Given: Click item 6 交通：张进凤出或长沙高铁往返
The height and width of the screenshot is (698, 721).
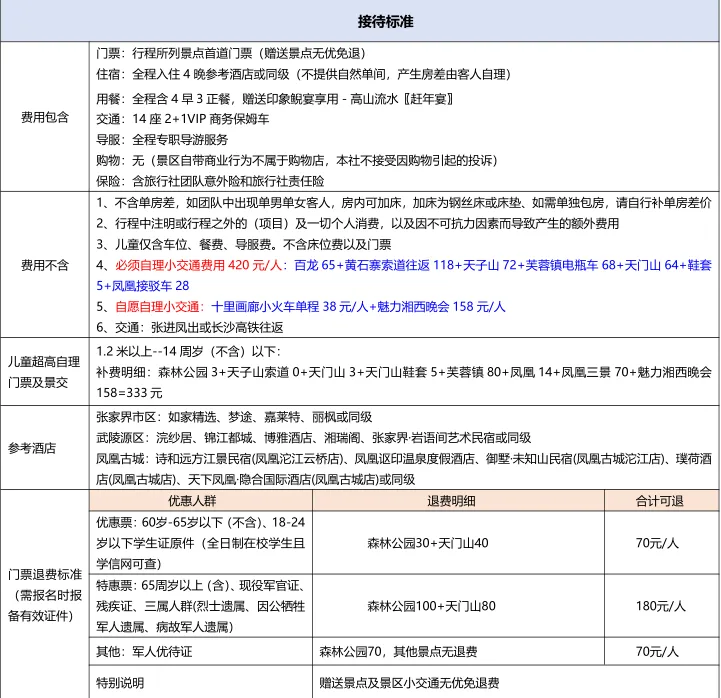Looking at the screenshot, I should coord(189,327).
